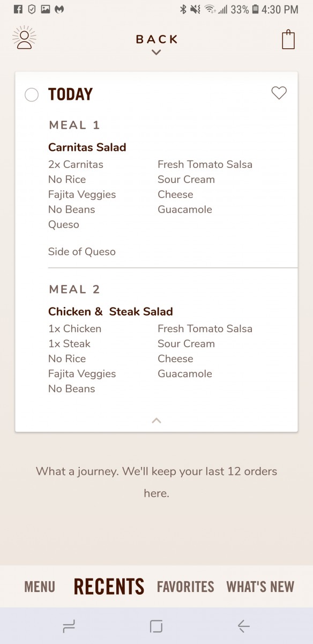
Task: Select the TODAY order radio button
Action: tap(32, 95)
